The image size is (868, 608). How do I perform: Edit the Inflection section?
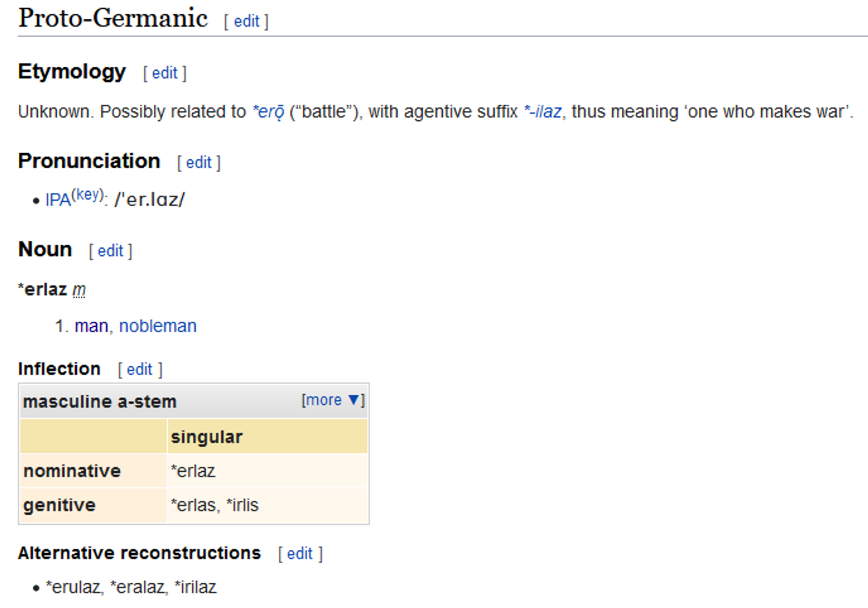click(x=139, y=370)
